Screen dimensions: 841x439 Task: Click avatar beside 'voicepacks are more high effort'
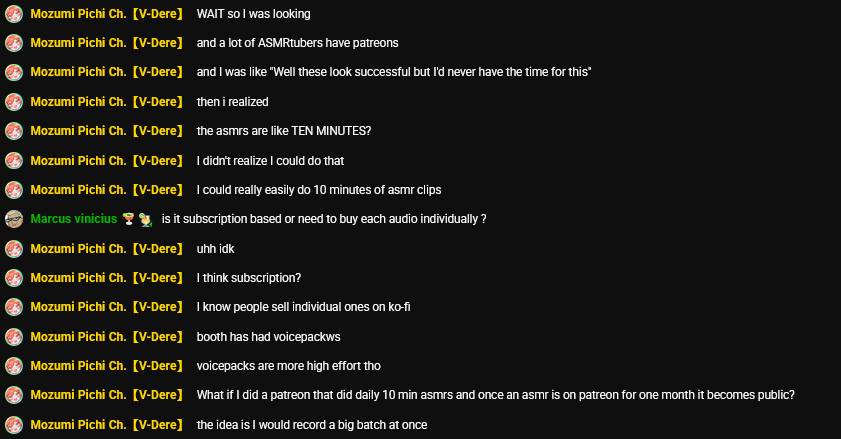(14, 366)
